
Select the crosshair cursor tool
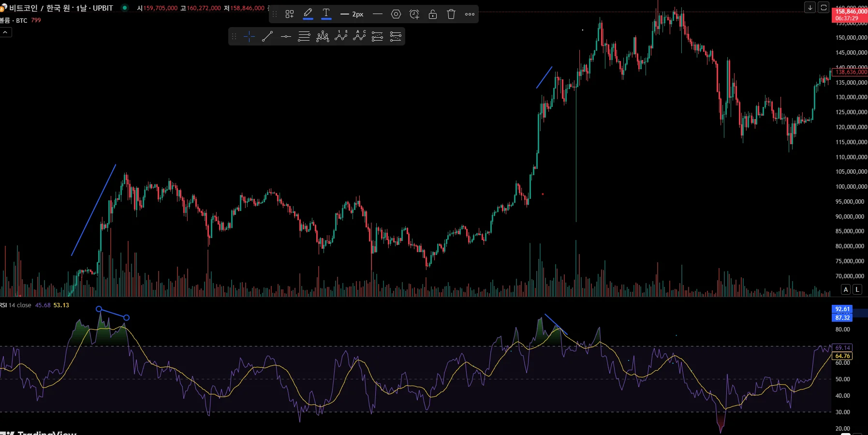pos(249,36)
